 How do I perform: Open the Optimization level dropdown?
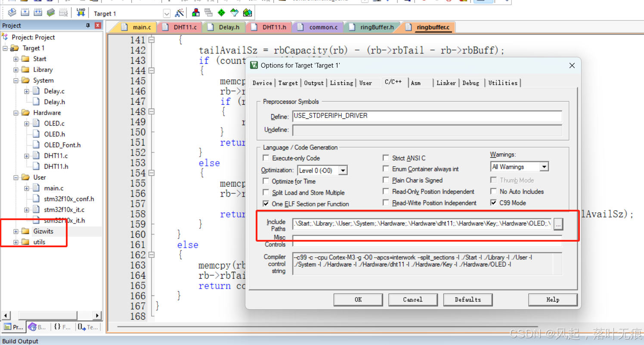click(343, 170)
